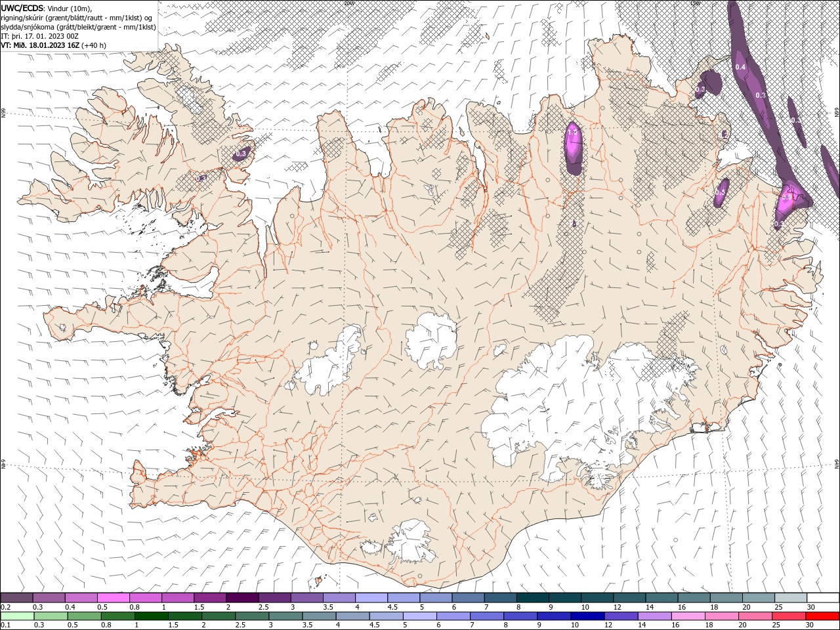
Task: Click the 'UWC/ECDS' title text
Action: click(x=24, y=8)
